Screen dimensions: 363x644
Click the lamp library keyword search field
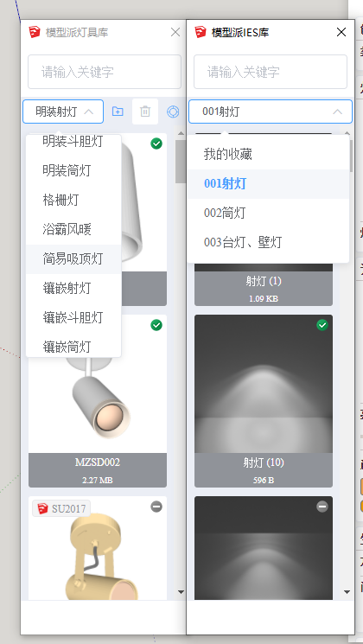105,72
